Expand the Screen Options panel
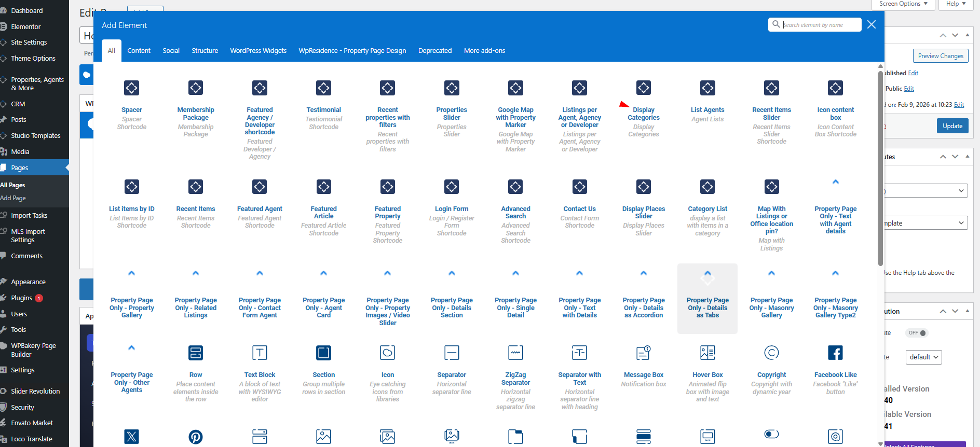980x447 pixels. pyautogui.click(x=903, y=4)
